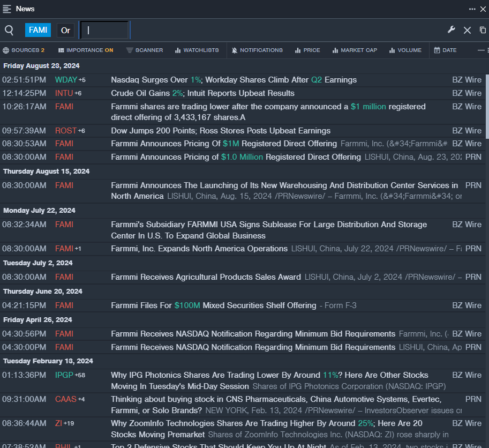The image size is (489, 448).
Task: Open the Scanner filter tab
Action: 145,50
